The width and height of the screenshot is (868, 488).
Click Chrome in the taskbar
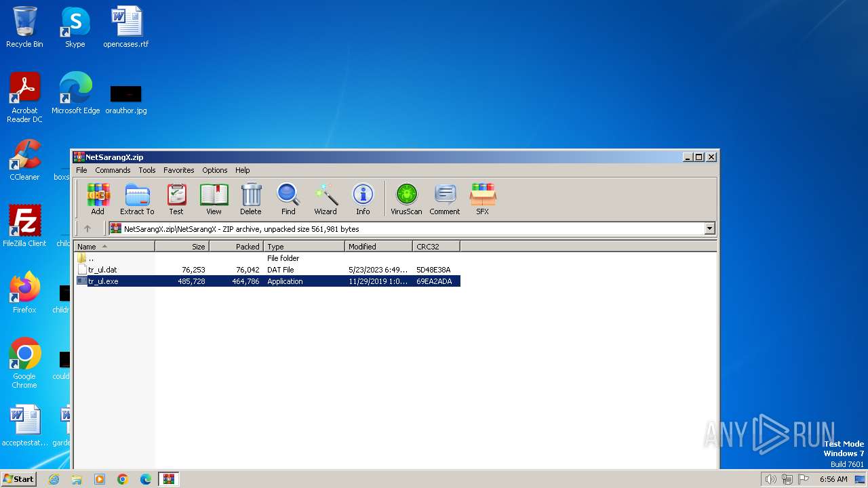pyautogui.click(x=123, y=479)
